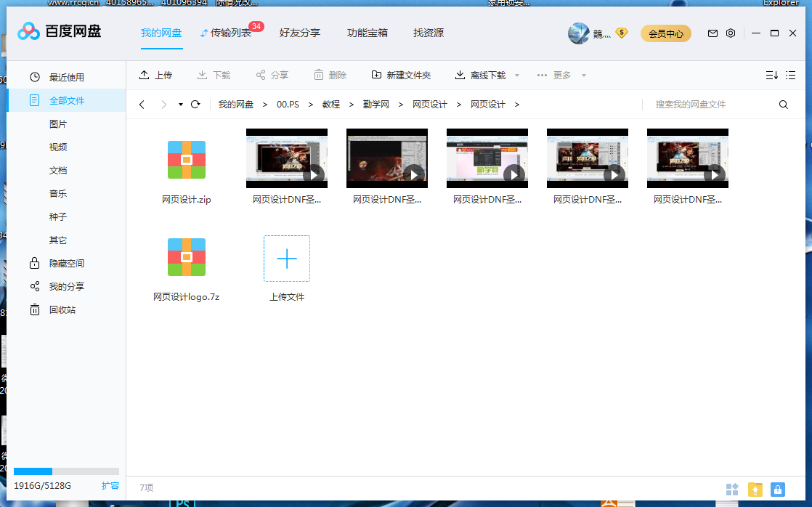
Task: Click the grid apps icon in status bar
Action: (x=731, y=490)
